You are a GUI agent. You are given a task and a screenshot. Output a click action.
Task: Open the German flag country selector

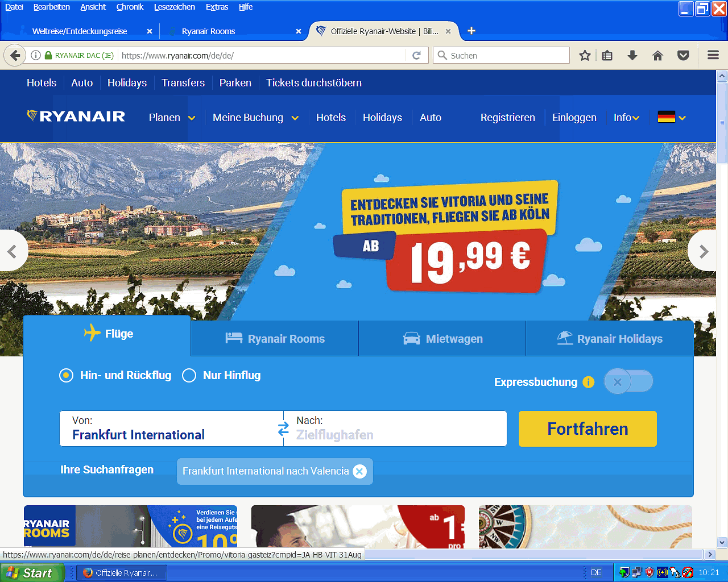tap(672, 118)
